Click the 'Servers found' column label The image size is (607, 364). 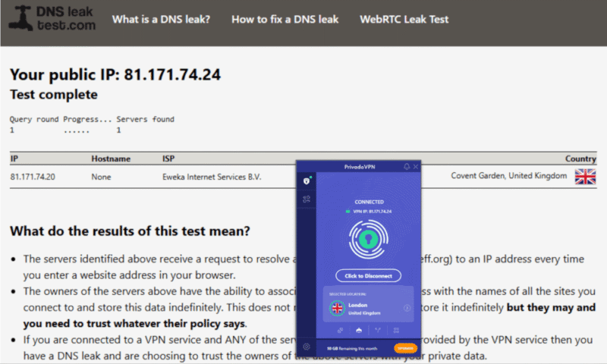point(145,119)
